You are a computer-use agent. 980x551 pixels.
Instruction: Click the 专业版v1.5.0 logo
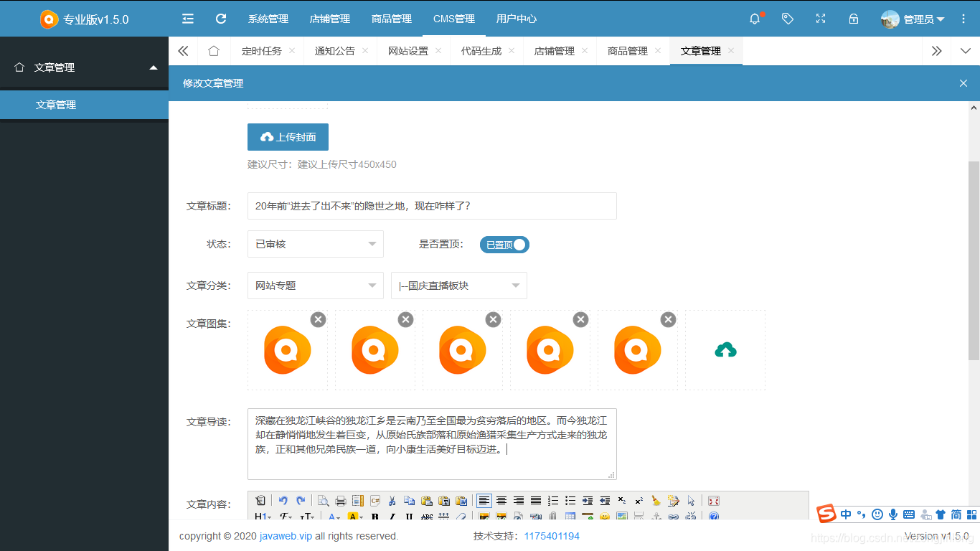pos(85,19)
